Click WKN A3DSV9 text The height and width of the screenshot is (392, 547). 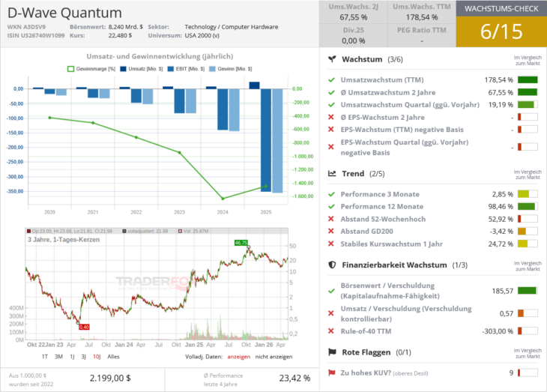click(26, 27)
